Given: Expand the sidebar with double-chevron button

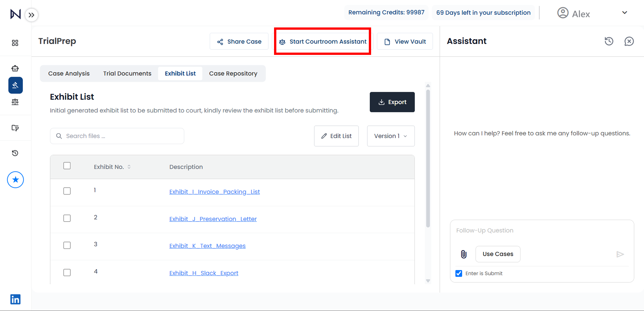Looking at the screenshot, I should [x=31, y=15].
